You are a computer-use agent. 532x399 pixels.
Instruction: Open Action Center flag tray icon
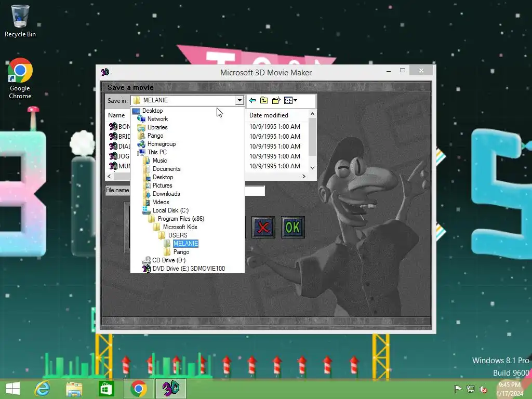click(458, 389)
